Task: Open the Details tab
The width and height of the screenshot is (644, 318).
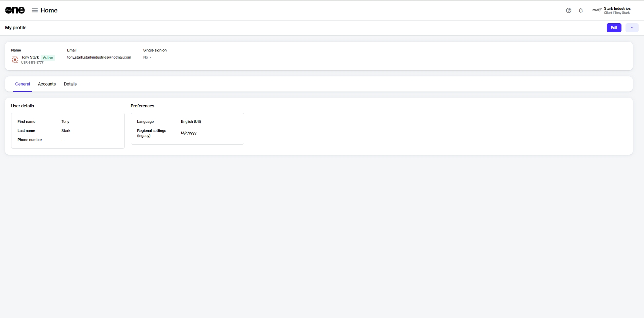Action: (x=70, y=84)
